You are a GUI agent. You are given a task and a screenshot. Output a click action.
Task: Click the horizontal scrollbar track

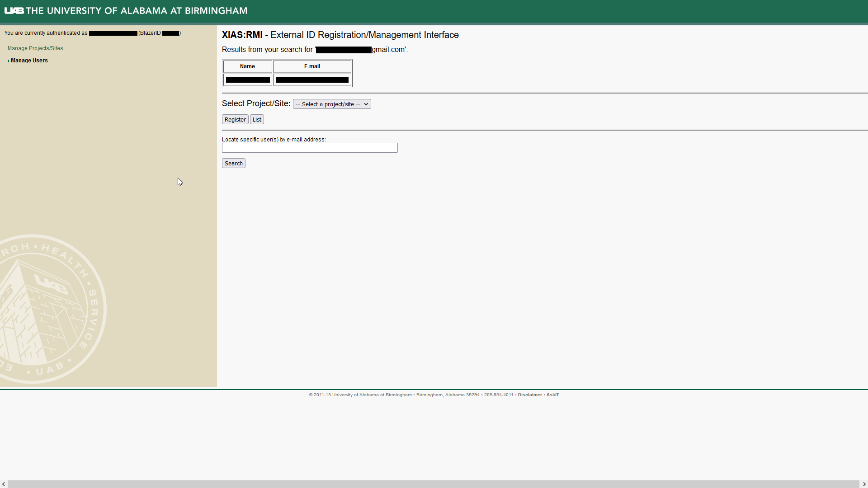[434, 484]
